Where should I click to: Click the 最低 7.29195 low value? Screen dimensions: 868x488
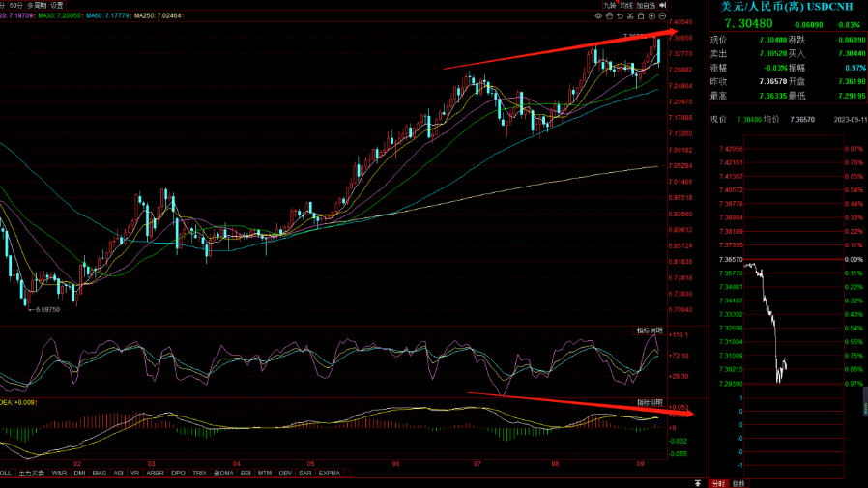pyautogui.click(x=852, y=96)
